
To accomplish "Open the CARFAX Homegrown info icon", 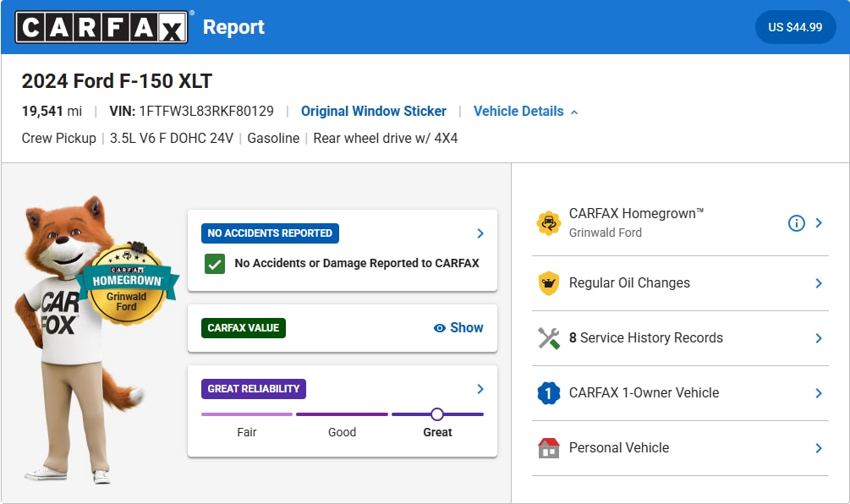I will [796, 222].
